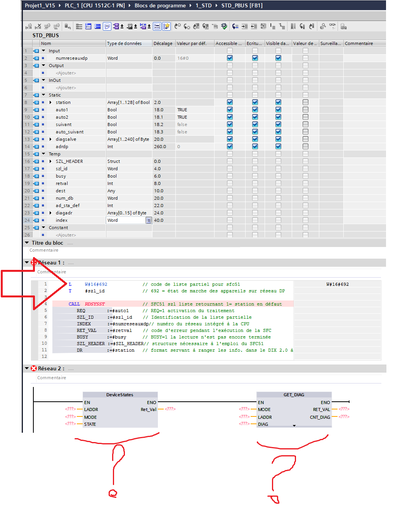Expand GET_DIAG block bottom arrow
This screenshot has height=532, width=419.
(294, 426)
